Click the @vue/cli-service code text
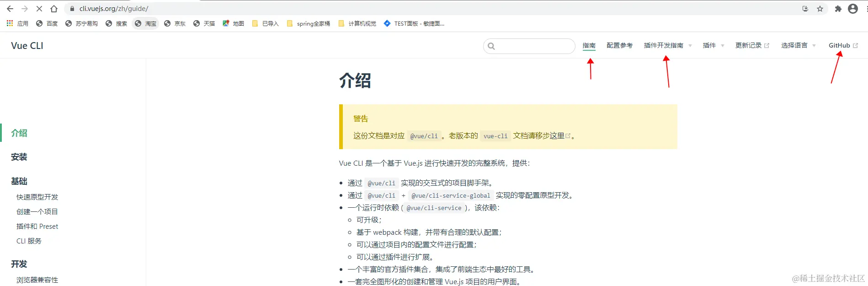The width and height of the screenshot is (868, 286). tap(434, 208)
